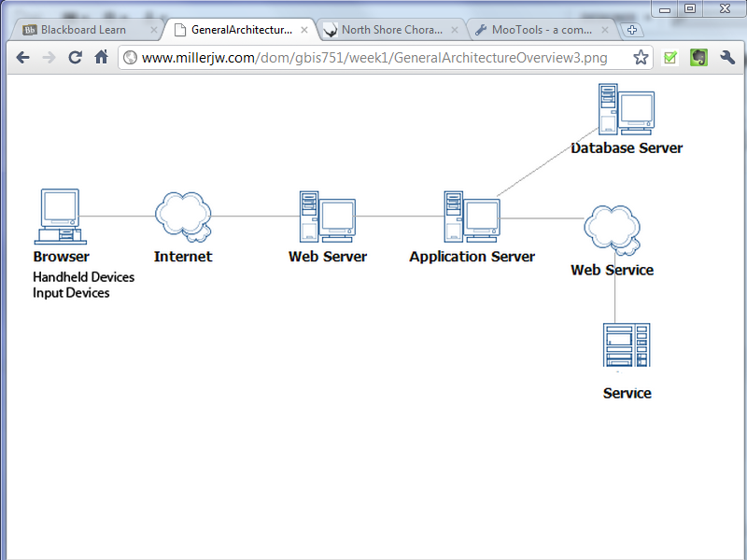Click the Web Server computer graphic
Image resolution: width=747 pixels, height=560 pixels.
coord(327,217)
